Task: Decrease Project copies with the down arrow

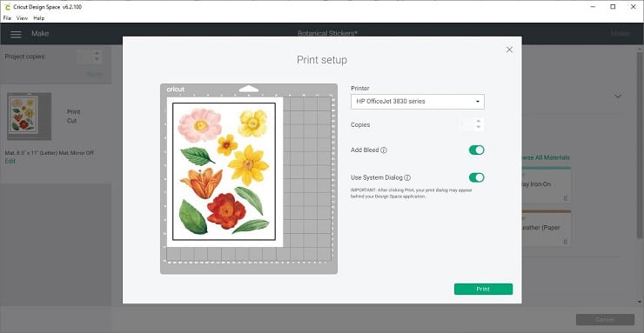Action: pyautogui.click(x=97, y=59)
